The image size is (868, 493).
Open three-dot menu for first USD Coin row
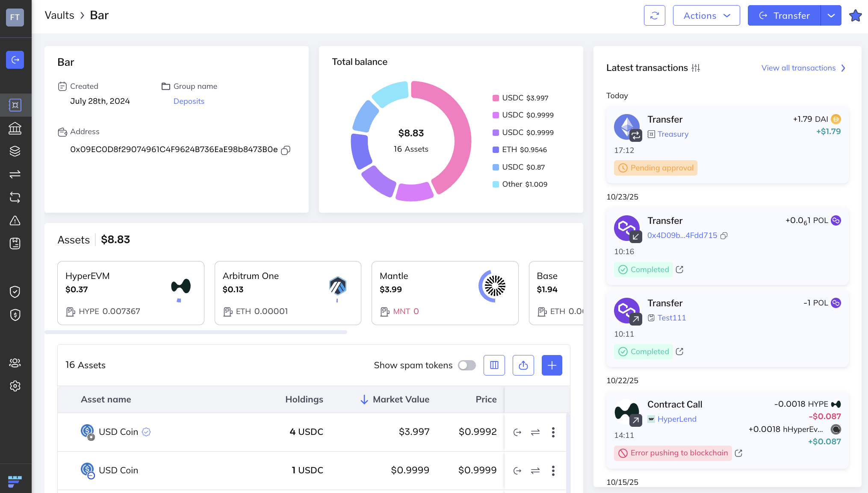553,432
